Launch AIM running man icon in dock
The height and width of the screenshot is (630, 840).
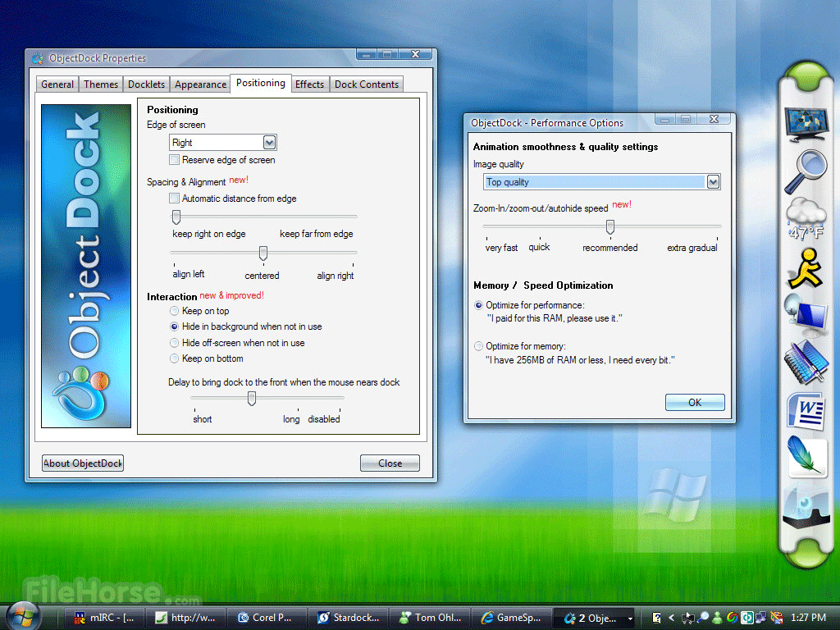(x=806, y=268)
